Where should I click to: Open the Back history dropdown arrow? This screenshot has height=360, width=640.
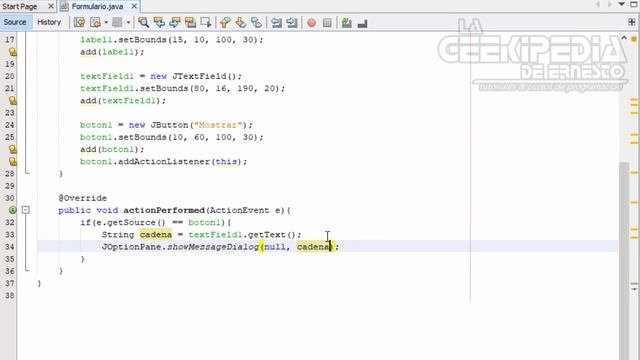click(x=106, y=22)
